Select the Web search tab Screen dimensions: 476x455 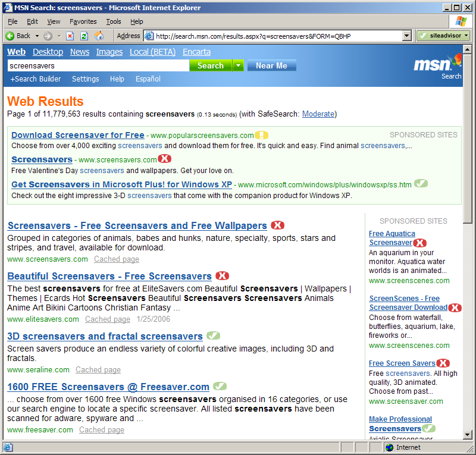pos(17,52)
